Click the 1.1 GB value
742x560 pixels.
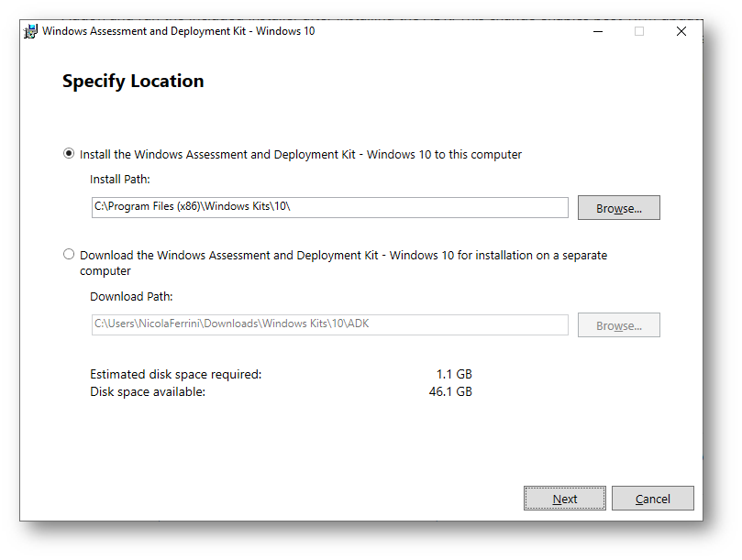(x=454, y=374)
